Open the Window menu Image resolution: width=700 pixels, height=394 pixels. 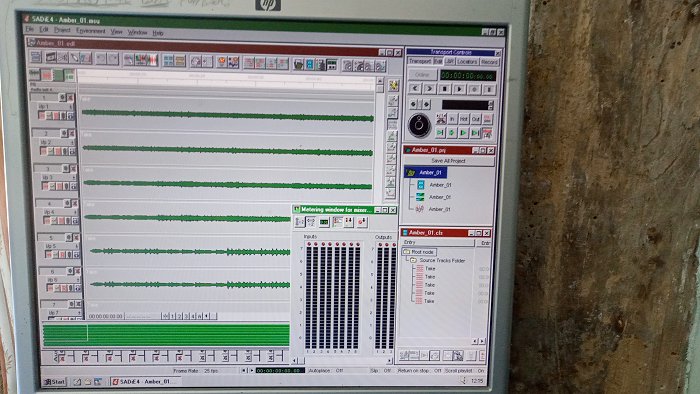[138, 32]
